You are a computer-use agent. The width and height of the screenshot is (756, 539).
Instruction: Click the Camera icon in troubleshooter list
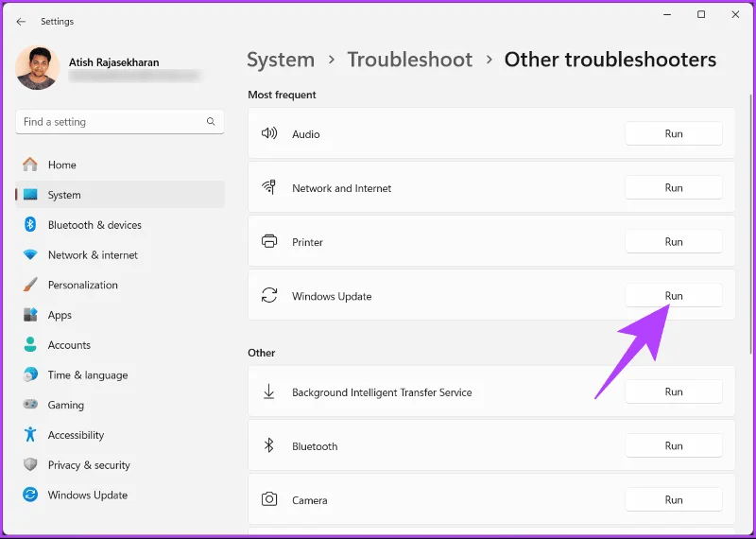coord(269,499)
